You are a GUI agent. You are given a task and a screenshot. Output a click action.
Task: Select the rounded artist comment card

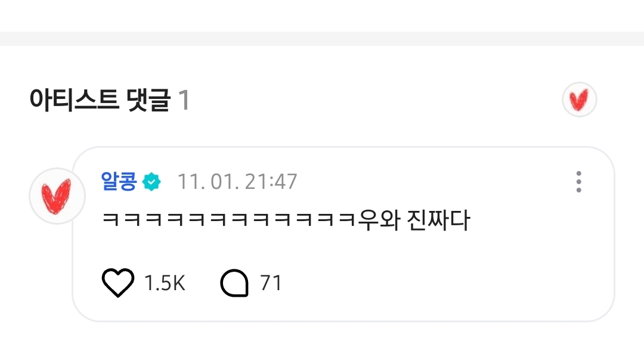tap(343, 234)
